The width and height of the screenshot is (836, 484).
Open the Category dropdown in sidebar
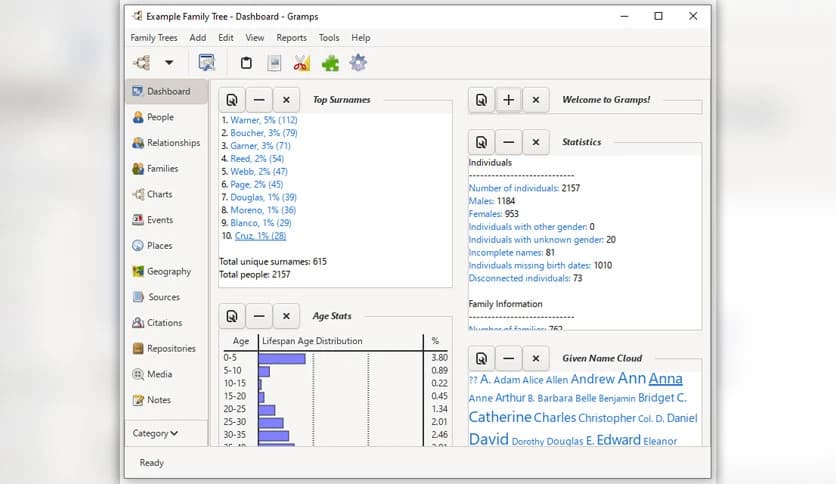coord(155,433)
